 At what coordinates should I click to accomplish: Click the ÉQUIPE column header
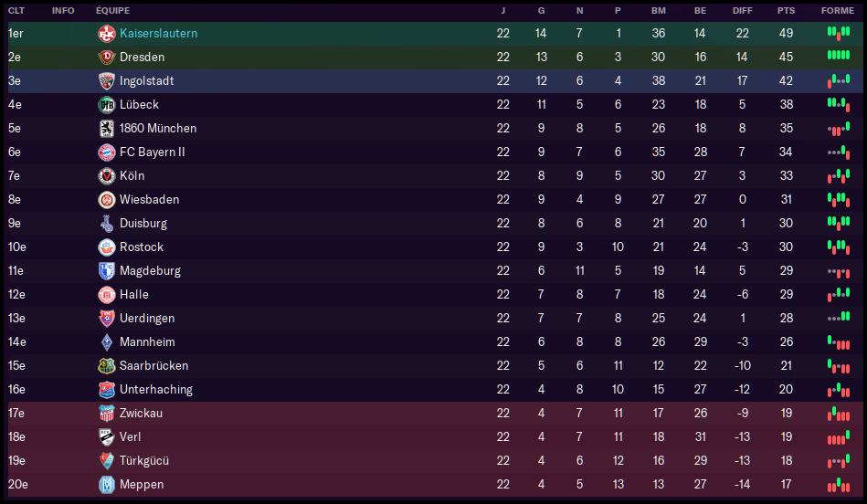112,10
